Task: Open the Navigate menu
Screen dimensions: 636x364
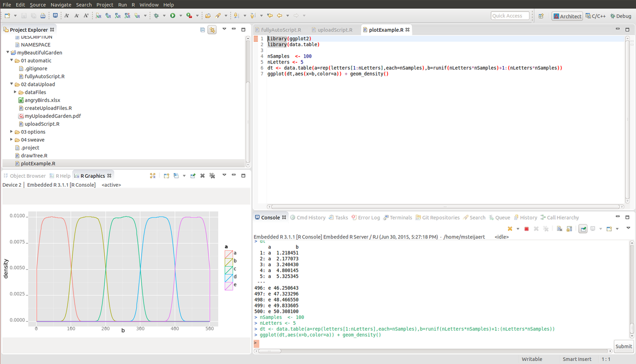Action: 61,4
